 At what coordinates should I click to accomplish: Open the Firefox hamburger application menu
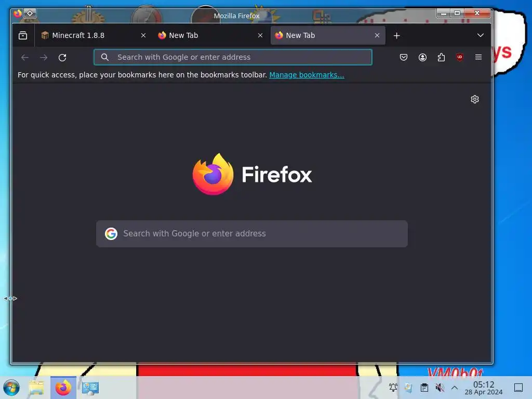(x=478, y=57)
